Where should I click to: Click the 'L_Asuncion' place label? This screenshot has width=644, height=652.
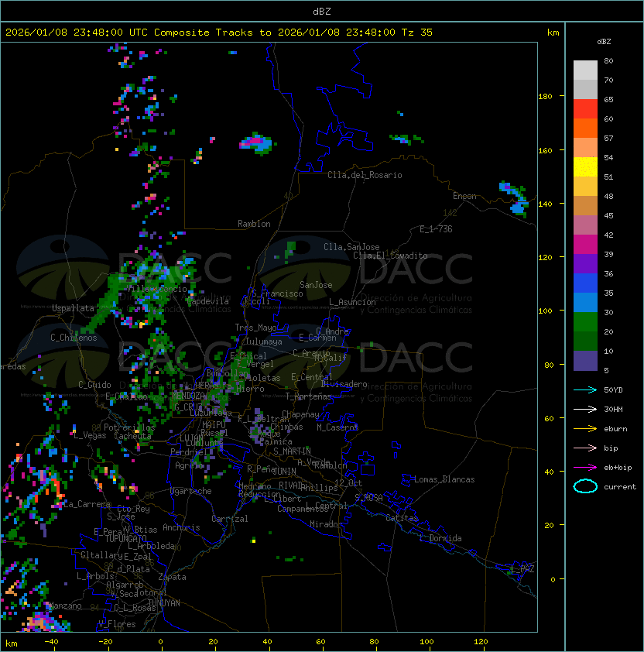click(352, 302)
